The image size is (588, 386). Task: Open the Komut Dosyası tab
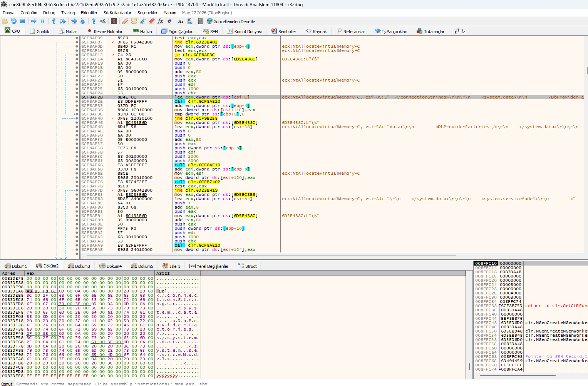pyautogui.click(x=245, y=32)
